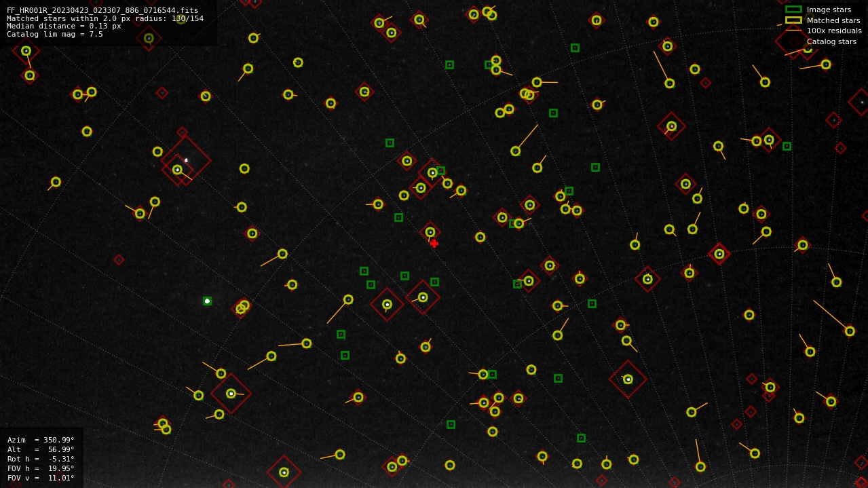Select the bright star with filled green square
868x488 pixels.
[x=207, y=301]
